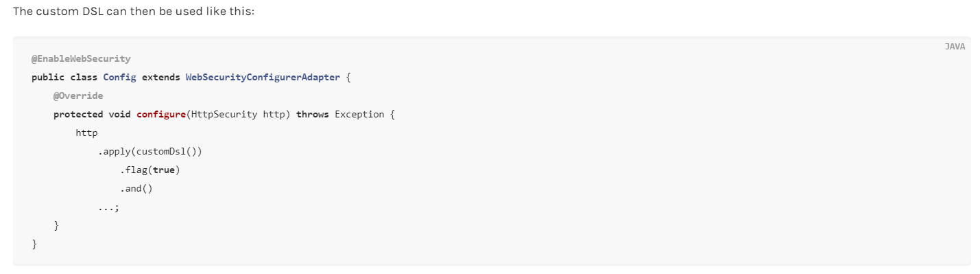The width and height of the screenshot is (980, 274).
Task: Click the Config class name
Action: [120, 78]
